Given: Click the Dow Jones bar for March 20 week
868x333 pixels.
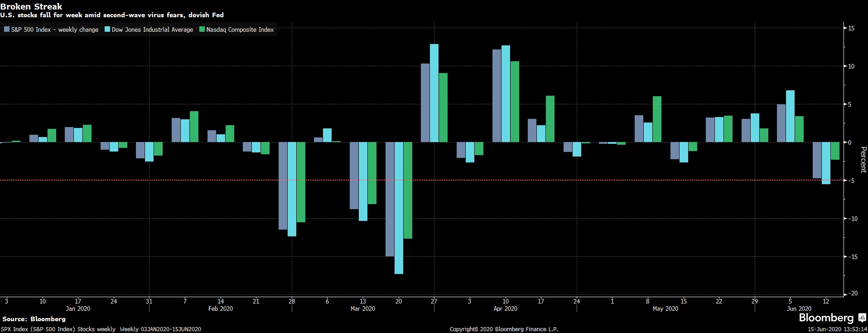Looking at the screenshot, I should [x=399, y=208].
